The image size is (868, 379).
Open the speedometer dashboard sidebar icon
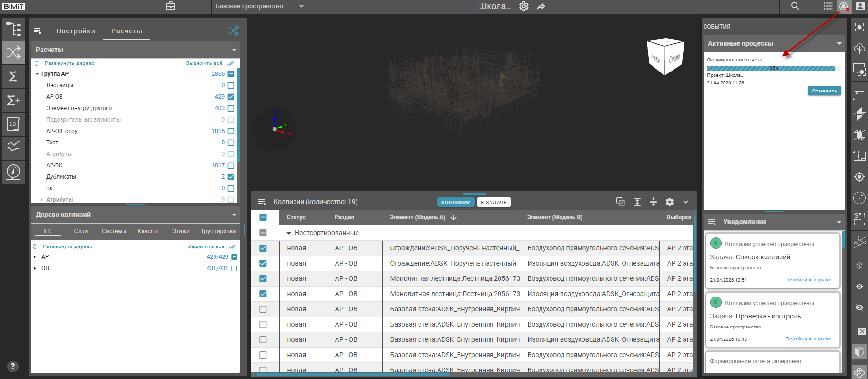click(x=13, y=171)
